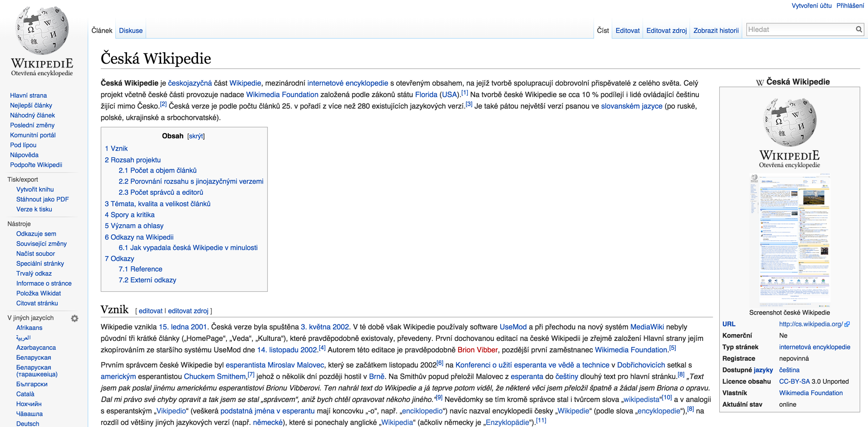Open language settings gear icon
This screenshot has width=868, height=427.
click(75, 318)
